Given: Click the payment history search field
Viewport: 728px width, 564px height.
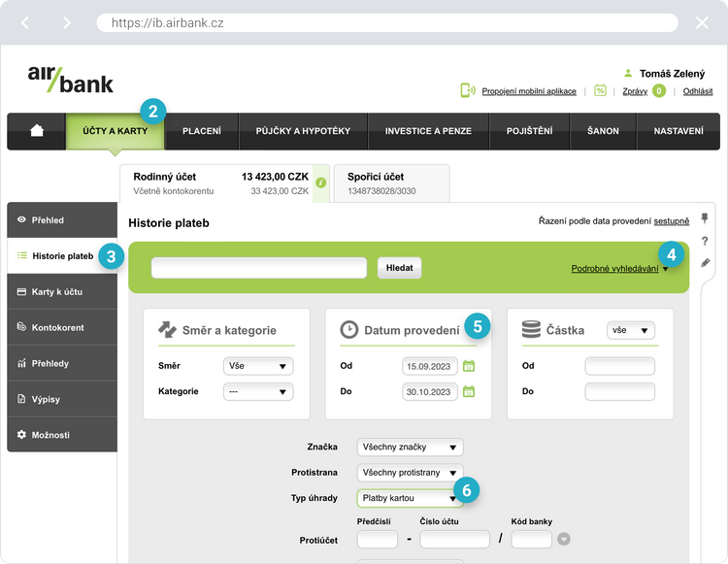Looking at the screenshot, I should [x=259, y=268].
